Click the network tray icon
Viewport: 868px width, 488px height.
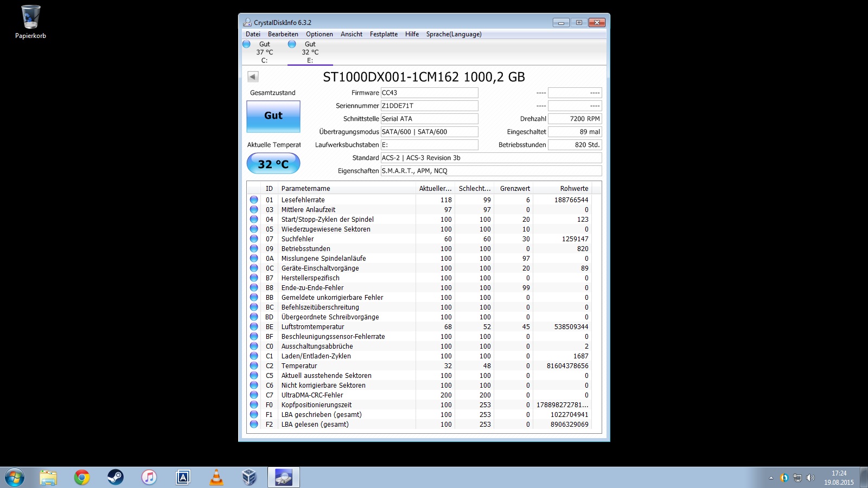pos(797,478)
